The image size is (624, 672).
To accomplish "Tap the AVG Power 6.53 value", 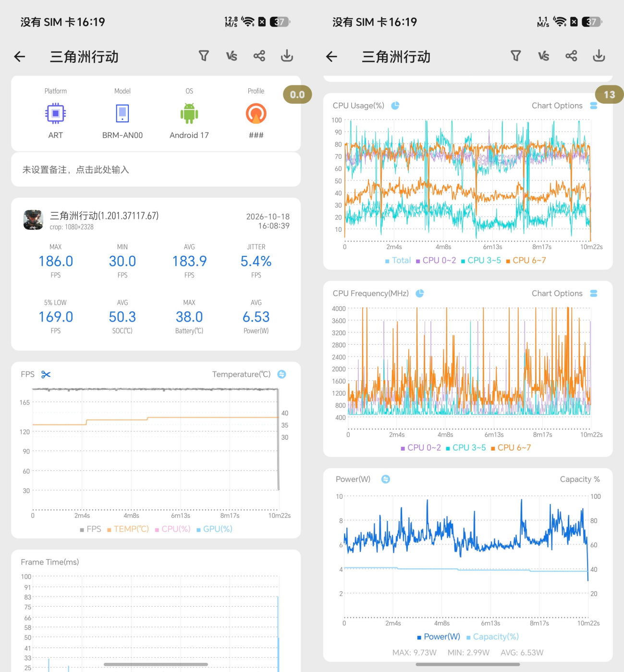I will click(x=256, y=317).
